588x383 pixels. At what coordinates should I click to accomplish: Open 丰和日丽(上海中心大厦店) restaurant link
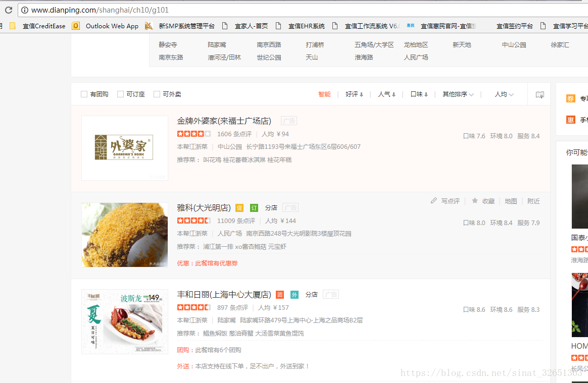pyautogui.click(x=224, y=295)
